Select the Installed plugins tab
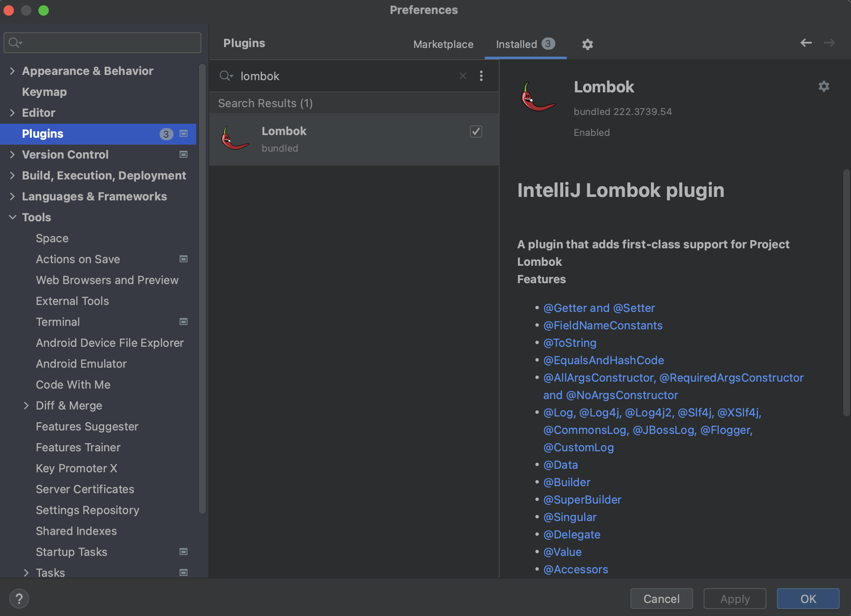851x616 pixels. 516,44
